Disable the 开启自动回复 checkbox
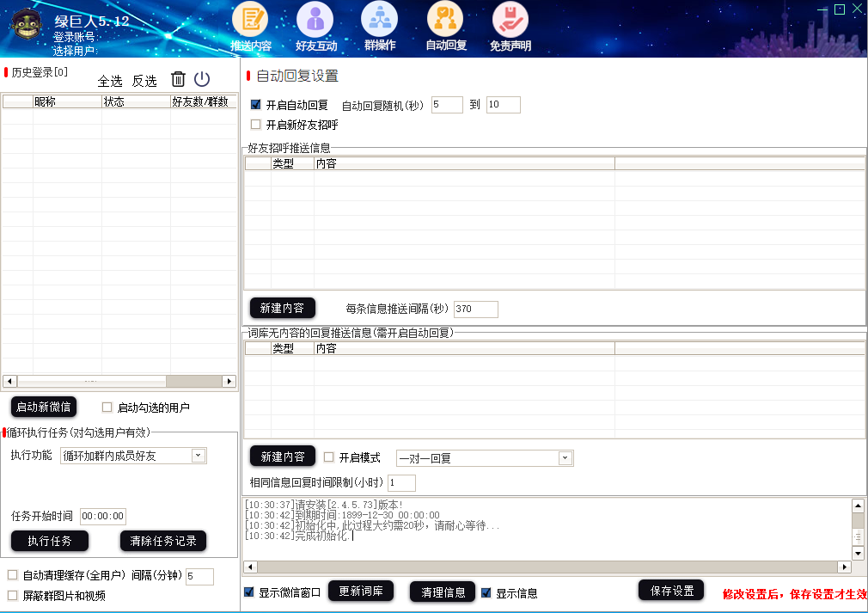 pos(254,105)
